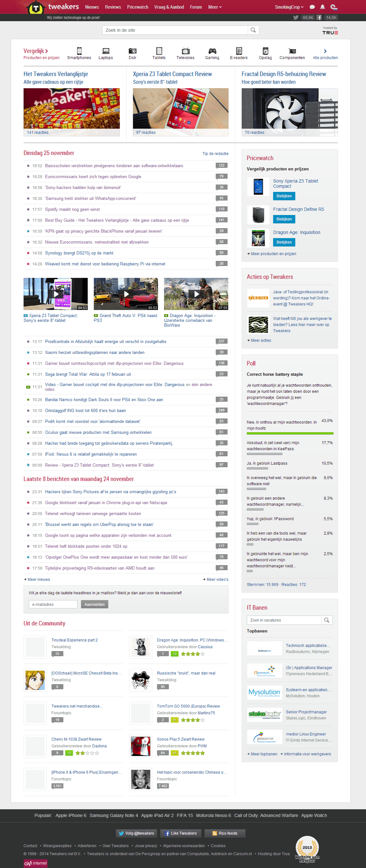The width and height of the screenshot is (366, 868).
Task: Click the 'Nee, ik onthou' poll green bar
Action: (x=290, y=433)
